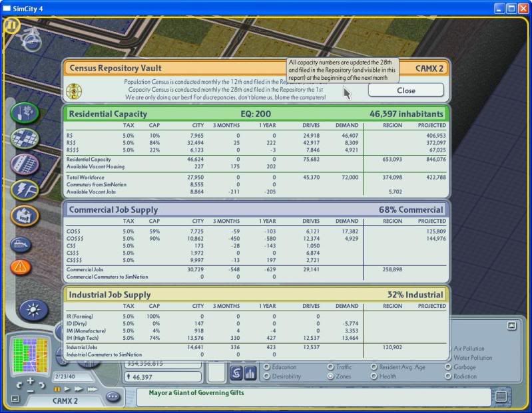Image resolution: width=532 pixels, height=413 pixels.
Task: Click the 'Available Vacant Housing' row
Action: (256, 166)
